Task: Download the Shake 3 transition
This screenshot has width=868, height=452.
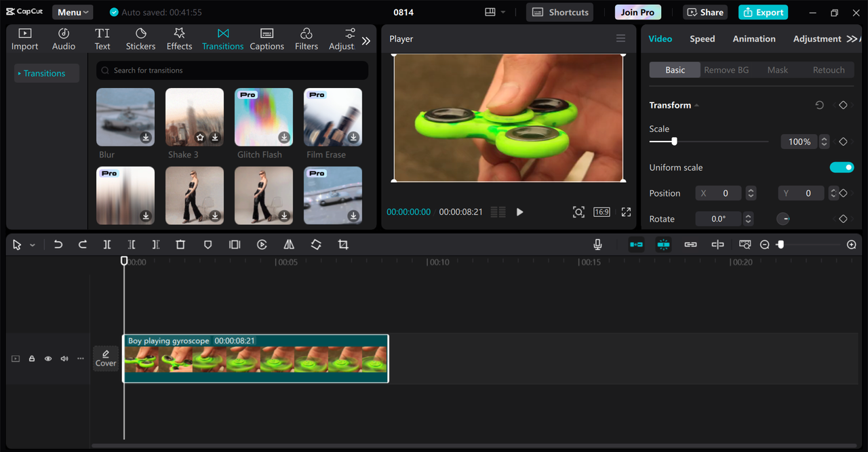Action: click(215, 138)
